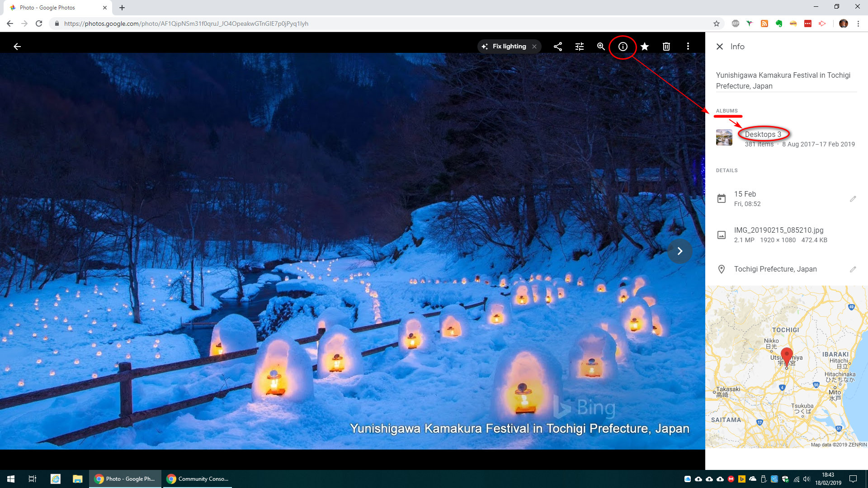Image resolution: width=868 pixels, height=488 pixels.
Task: Toggle the favourite star icon
Action: coord(645,47)
